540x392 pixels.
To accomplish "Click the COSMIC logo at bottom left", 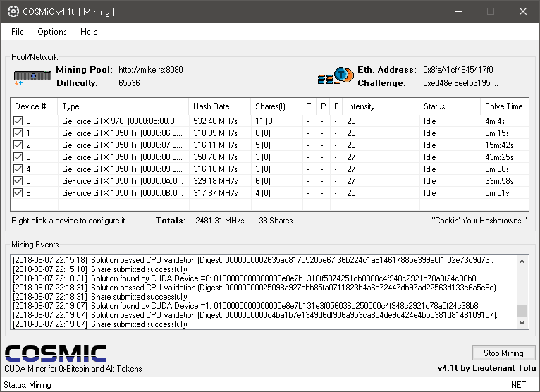I will [x=56, y=353].
